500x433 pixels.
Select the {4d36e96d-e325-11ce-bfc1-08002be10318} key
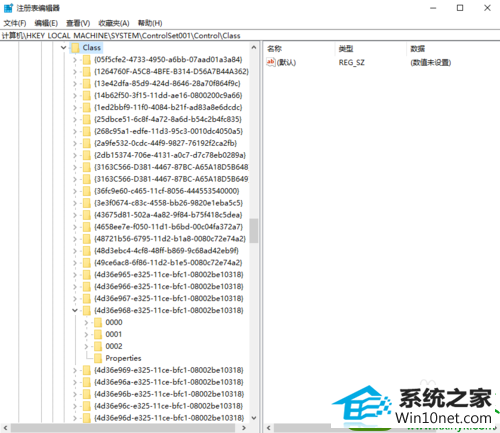(169, 418)
